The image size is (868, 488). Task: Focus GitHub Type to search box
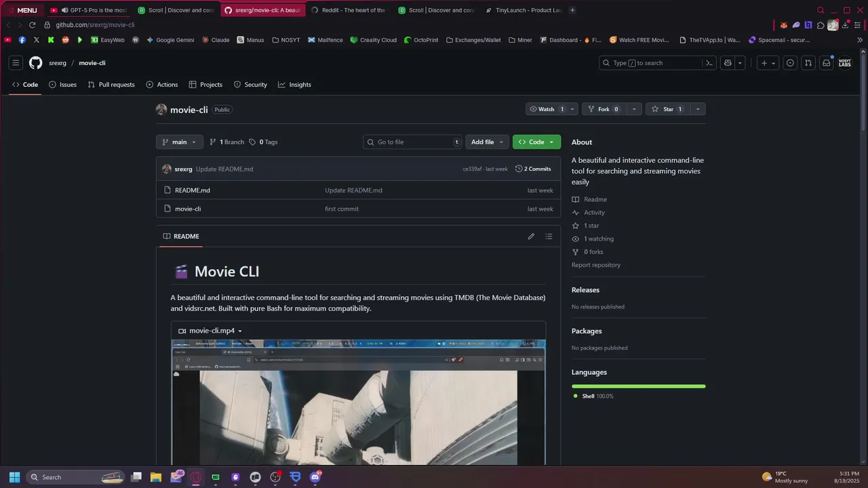[657, 63]
